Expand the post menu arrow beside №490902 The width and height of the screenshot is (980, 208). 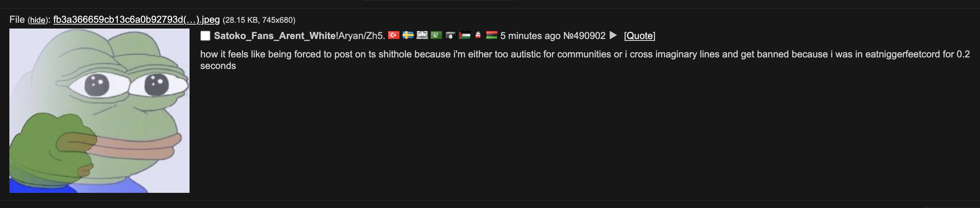coord(613,35)
